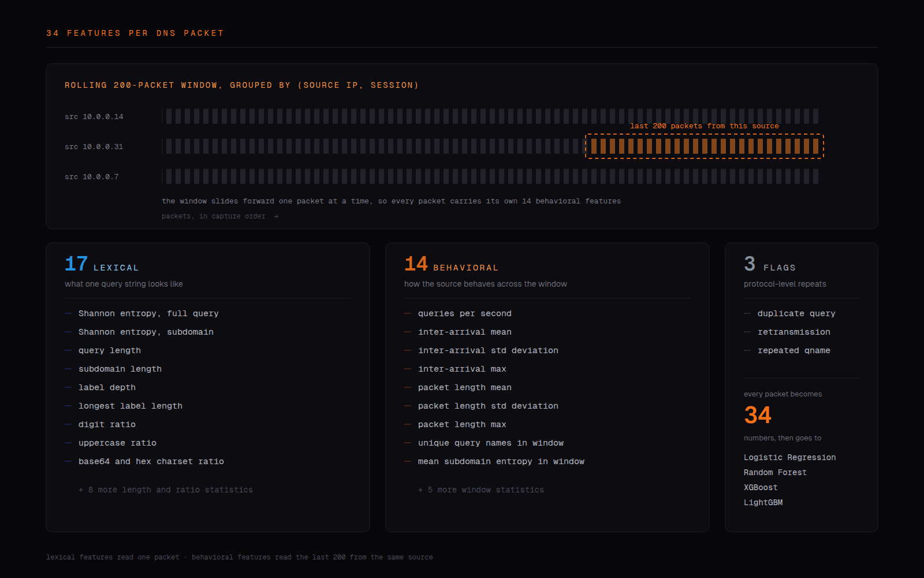Image resolution: width=924 pixels, height=578 pixels.
Task: Select "unique query names in window" feature
Action: tap(491, 443)
